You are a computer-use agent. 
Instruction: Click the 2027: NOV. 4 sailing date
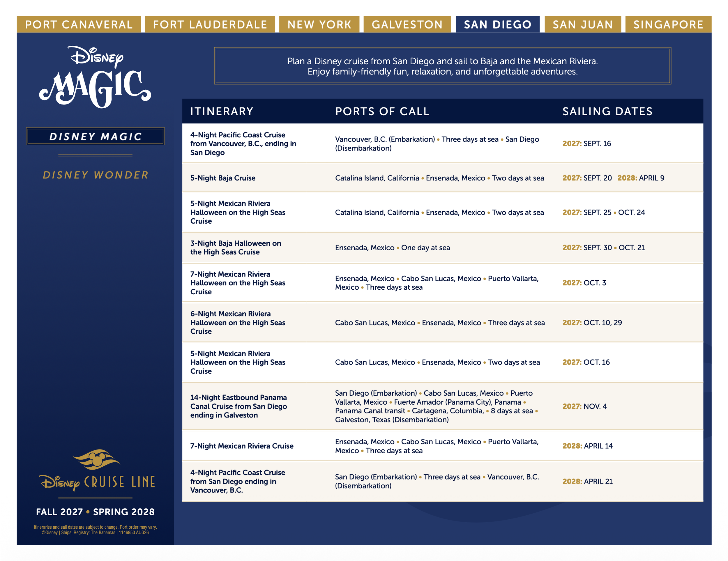[x=585, y=406]
